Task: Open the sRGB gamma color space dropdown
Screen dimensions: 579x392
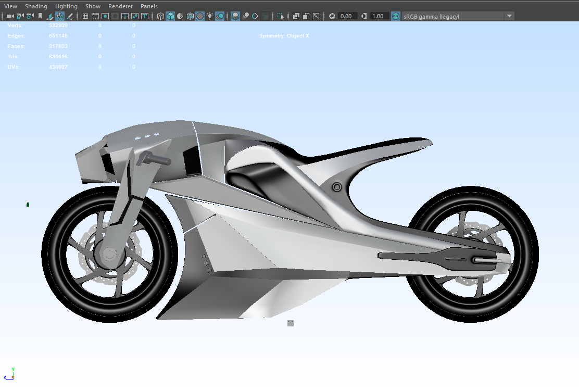Action: pos(509,16)
